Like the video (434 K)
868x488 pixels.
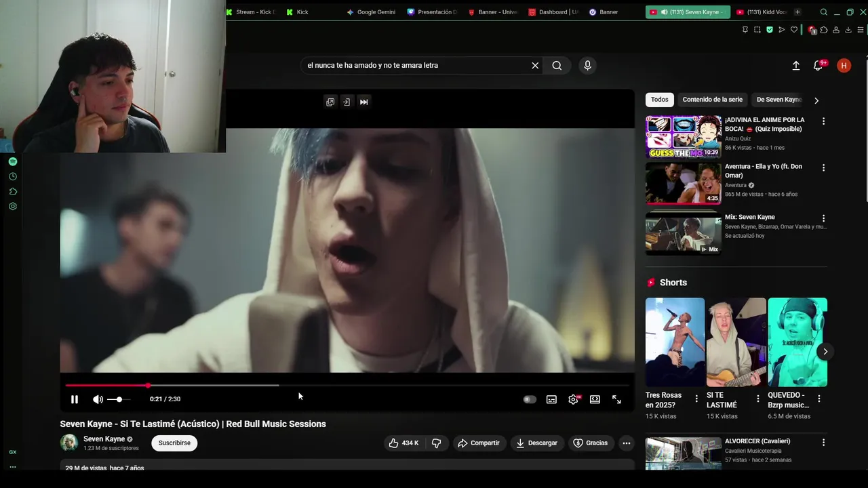click(x=403, y=443)
